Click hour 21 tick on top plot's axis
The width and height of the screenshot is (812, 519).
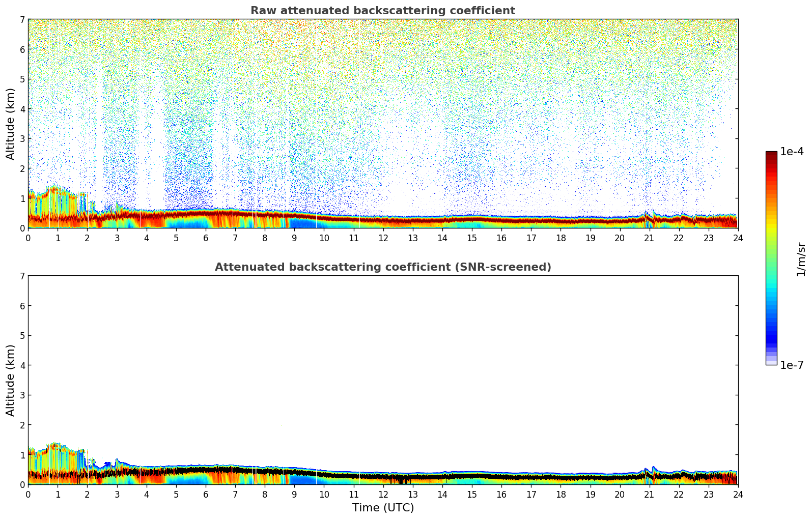tap(649, 238)
